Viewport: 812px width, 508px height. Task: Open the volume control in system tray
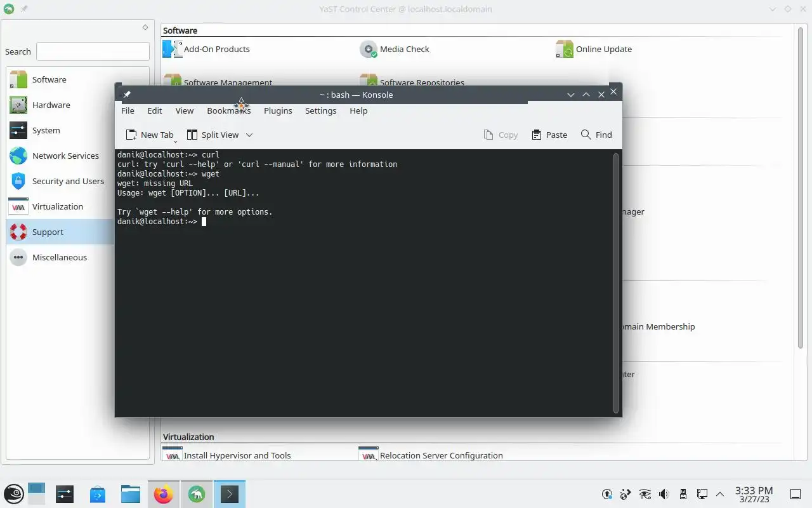tap(664, 494)
